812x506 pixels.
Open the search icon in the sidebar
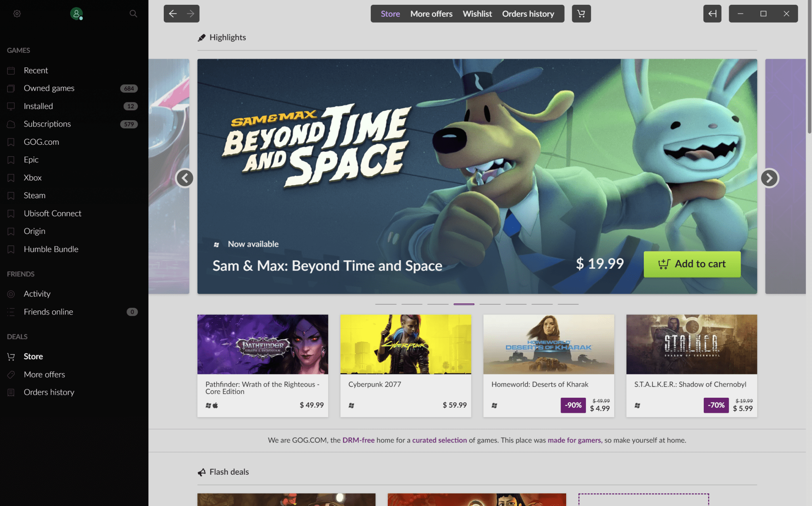pos(133,13)
